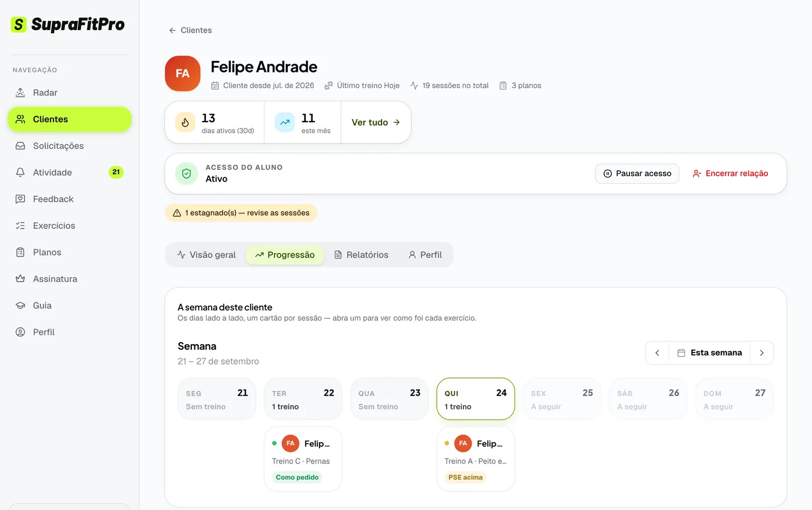Select the TER 22 day card
The width and height of the screenshot is (812, 510).
pos(303,399)
